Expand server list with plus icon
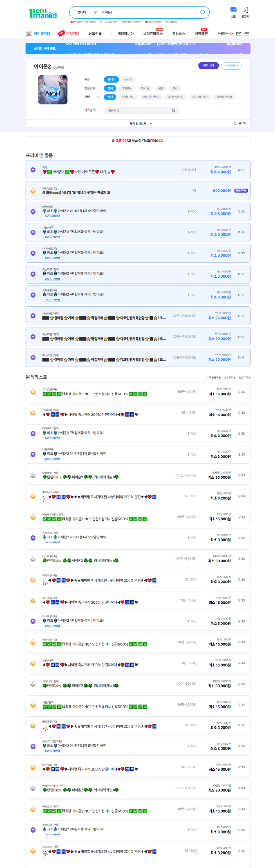This screenshot has width=275, height=868. click(x=98, y=97)
